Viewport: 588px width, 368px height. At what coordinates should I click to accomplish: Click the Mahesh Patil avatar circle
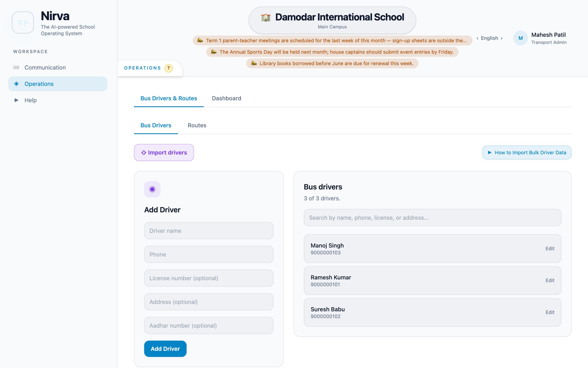(x=520, y=38)
